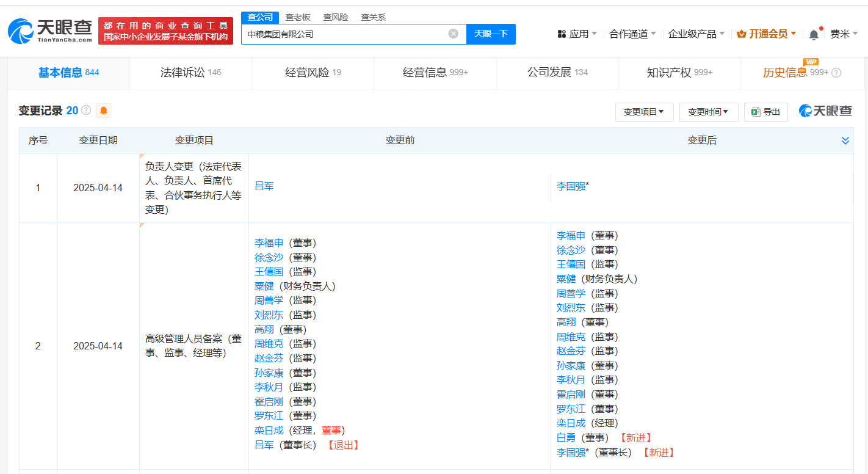This screenshot has height=474, width=868.
Task: Click the orange alert bell beside 变更记录
Action: click(103, 111)
